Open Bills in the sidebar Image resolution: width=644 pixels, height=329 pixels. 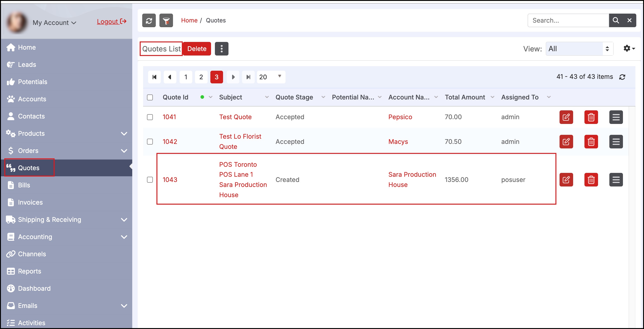pyautogui.click(x=67, y=185)
